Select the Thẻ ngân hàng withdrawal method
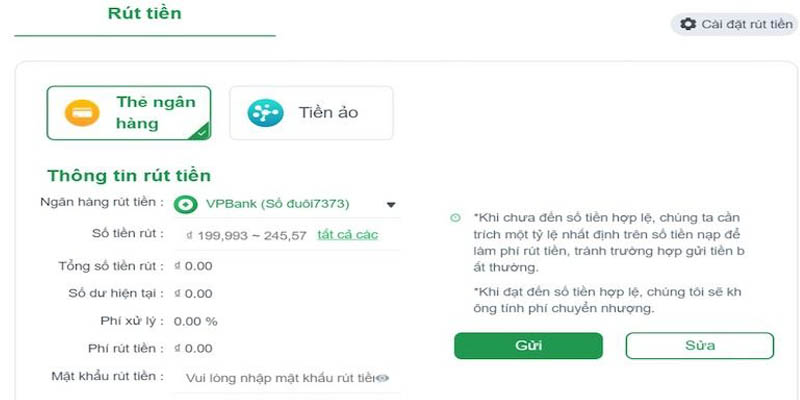Image resolution: width=800 pixels, height=400 pixels. coord(129,112)
